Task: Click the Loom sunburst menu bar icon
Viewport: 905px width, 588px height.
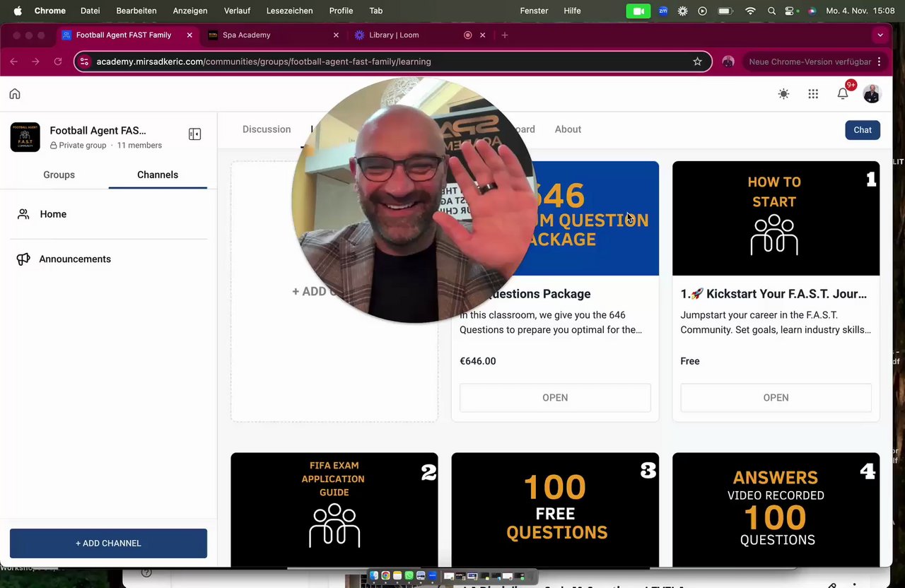Action: click(x=682, y=11)
